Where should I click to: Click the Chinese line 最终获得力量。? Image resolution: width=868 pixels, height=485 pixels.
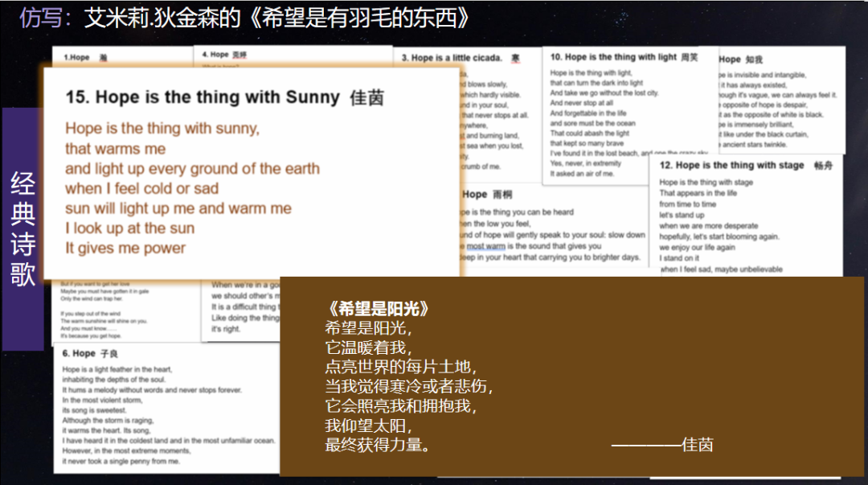click(x=377, y=445)
